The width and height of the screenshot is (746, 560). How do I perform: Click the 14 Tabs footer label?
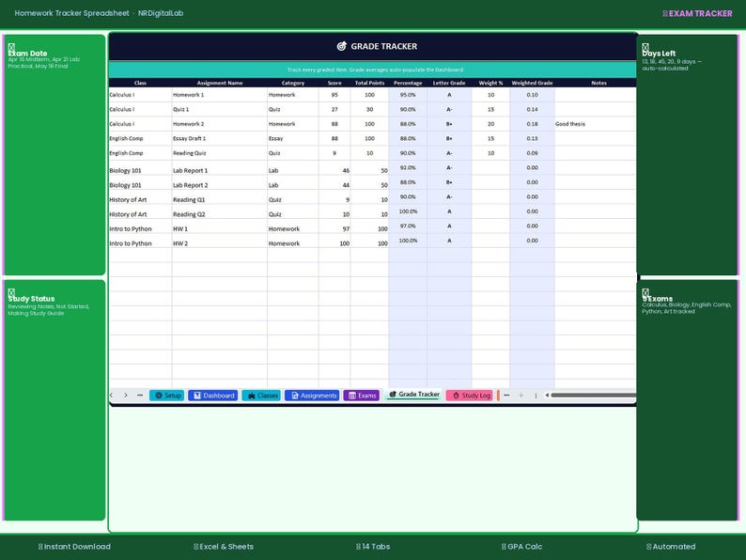click(373, 547)
